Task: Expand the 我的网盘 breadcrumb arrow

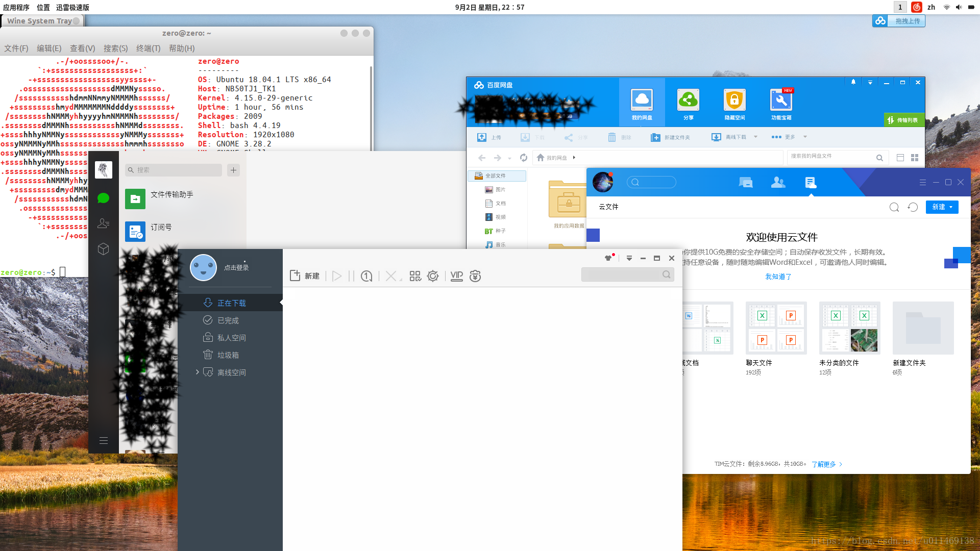Action: (x=574, y=158)
